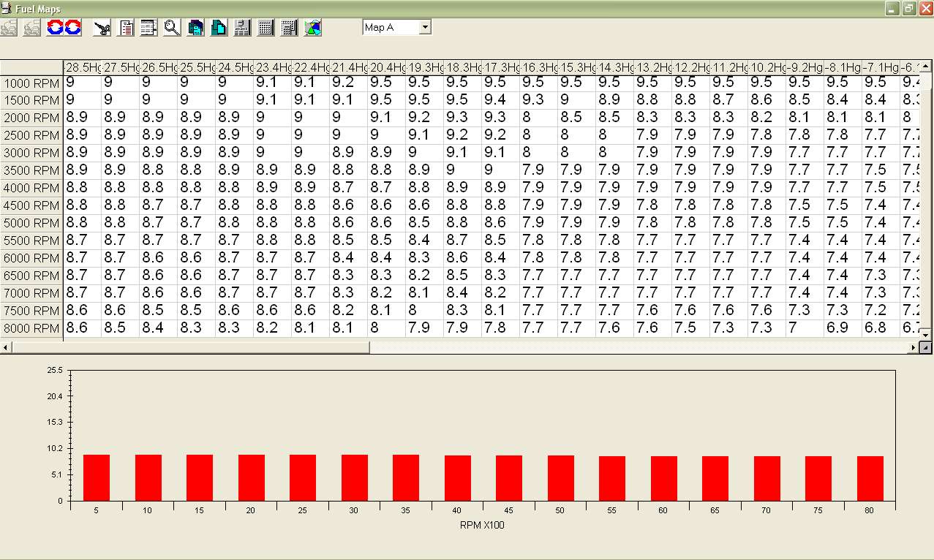
Task: Click the colorful 3D graph icon
Action: (312, 28)
